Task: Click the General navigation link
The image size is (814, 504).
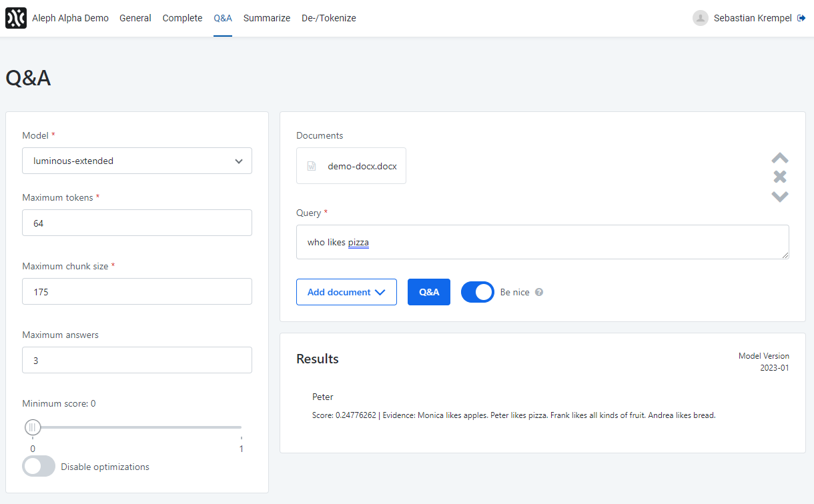Action: pyautogui.click(x=135, y=18)
